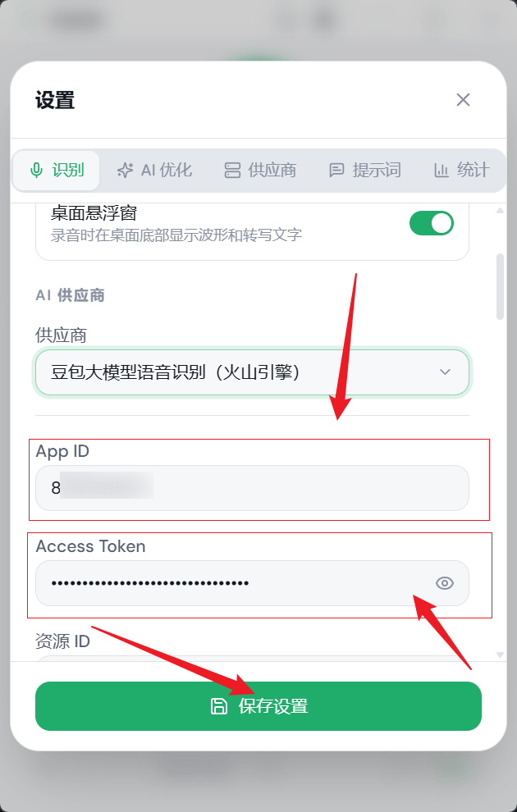Image resolution: width=517 pixels, height=812 pixels.
Task: Click the scroll down arrow of settings list
Action: pyautogui.click(x=500, y=655)
